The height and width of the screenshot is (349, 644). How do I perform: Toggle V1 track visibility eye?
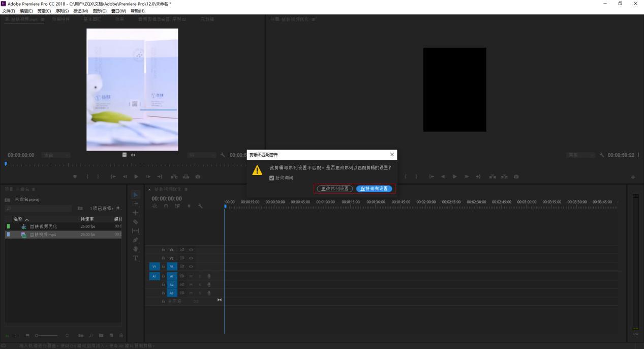click(x=191, y=267)
